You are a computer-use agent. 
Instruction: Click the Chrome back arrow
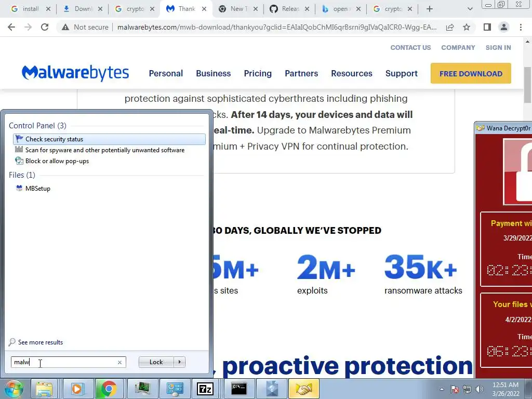pos(11,27)
